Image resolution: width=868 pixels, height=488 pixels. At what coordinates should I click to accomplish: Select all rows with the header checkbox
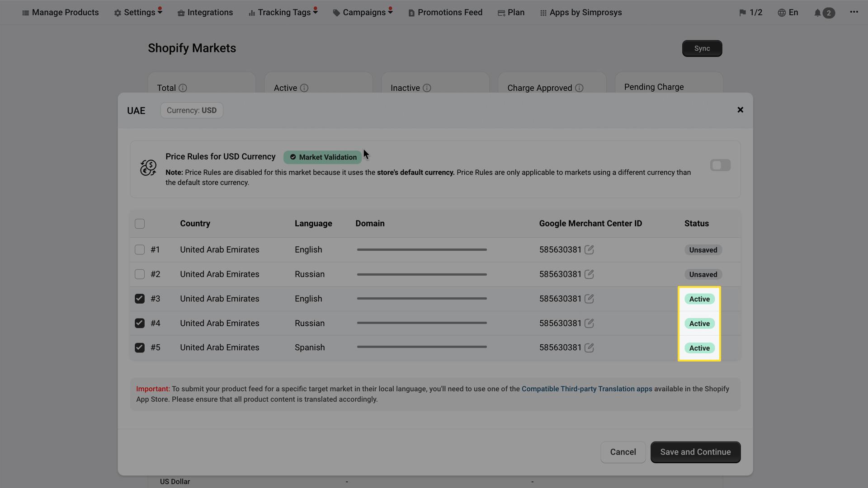coord(139,223)
